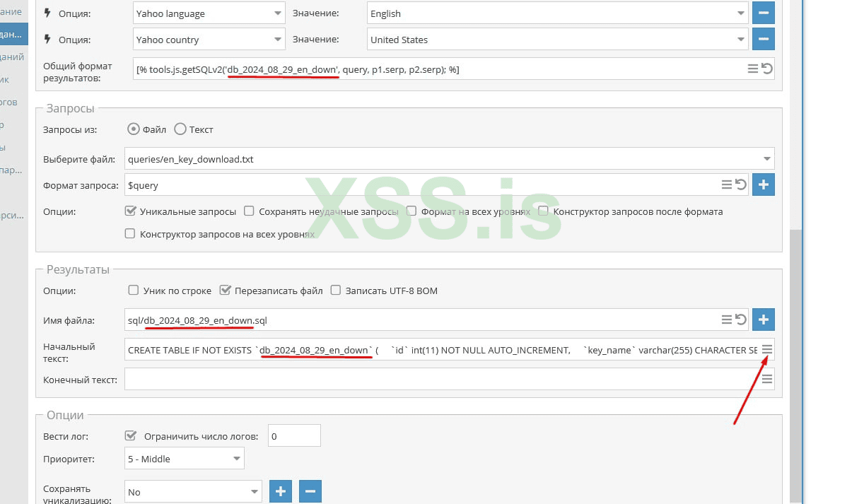Reset the Имя файла field

pos(741,320)
